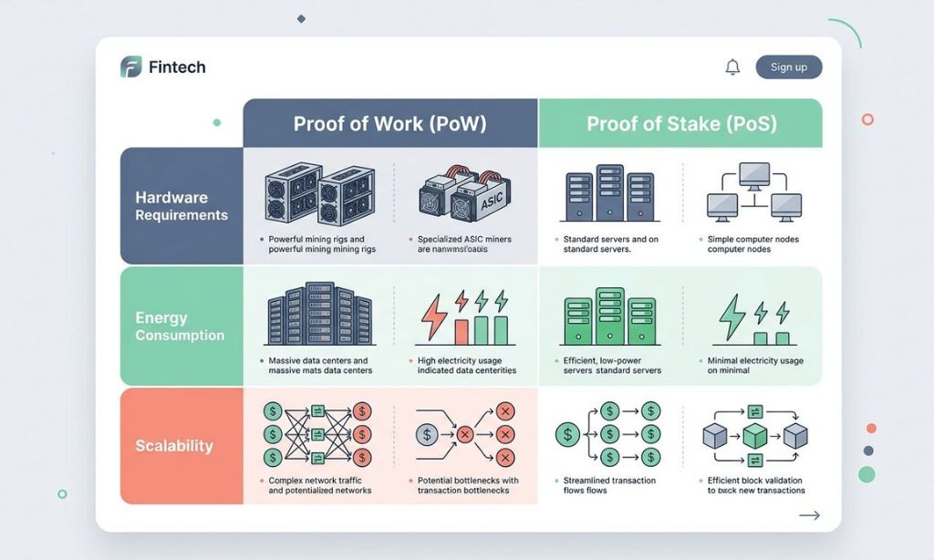Select the ASIC miner icon
The image size is (934, 560).
[465, 194]
